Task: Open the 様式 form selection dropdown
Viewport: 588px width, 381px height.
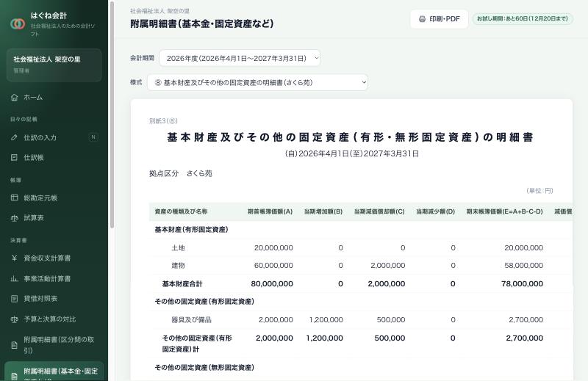Action: [x=258, y=82]
